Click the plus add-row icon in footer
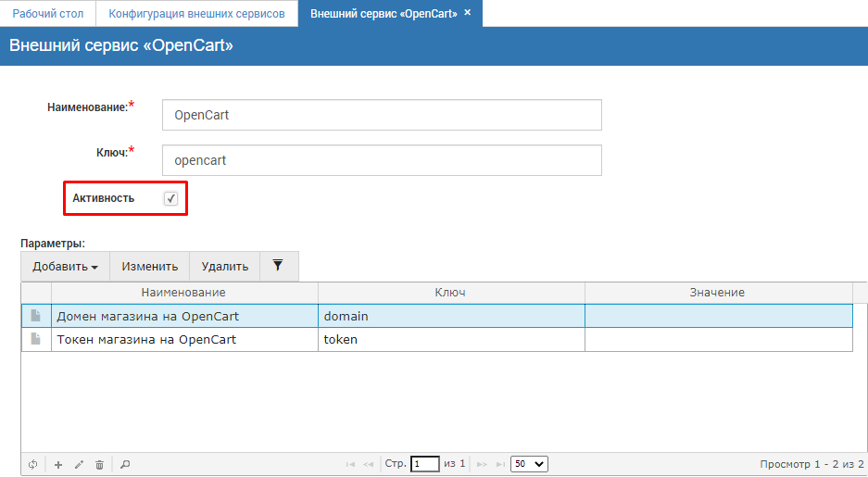Viewport: 868px width, 477px height. pyautogui.click(x=57, y=464)
